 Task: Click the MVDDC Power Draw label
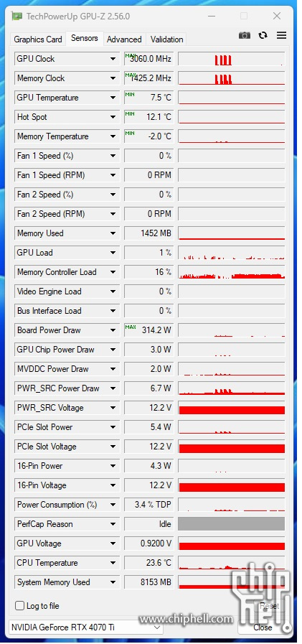[x=52, y=369]
